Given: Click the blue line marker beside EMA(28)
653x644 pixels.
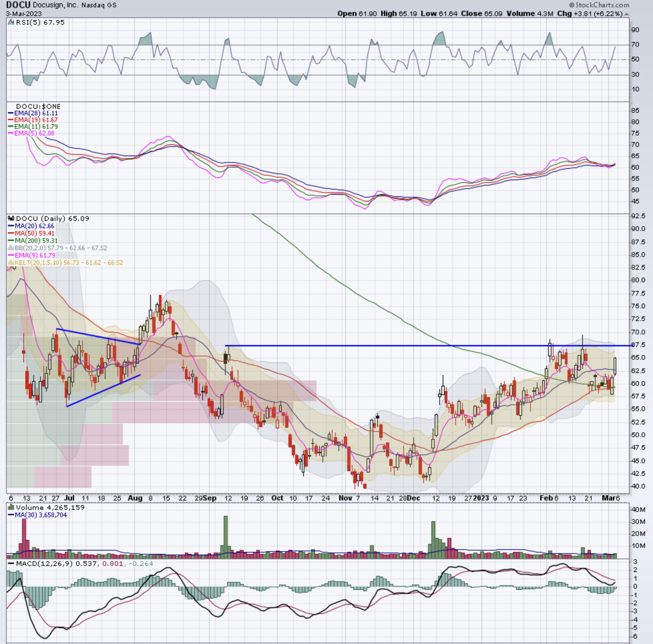Looking at the screenshot, I should click(x=10, y=113).
